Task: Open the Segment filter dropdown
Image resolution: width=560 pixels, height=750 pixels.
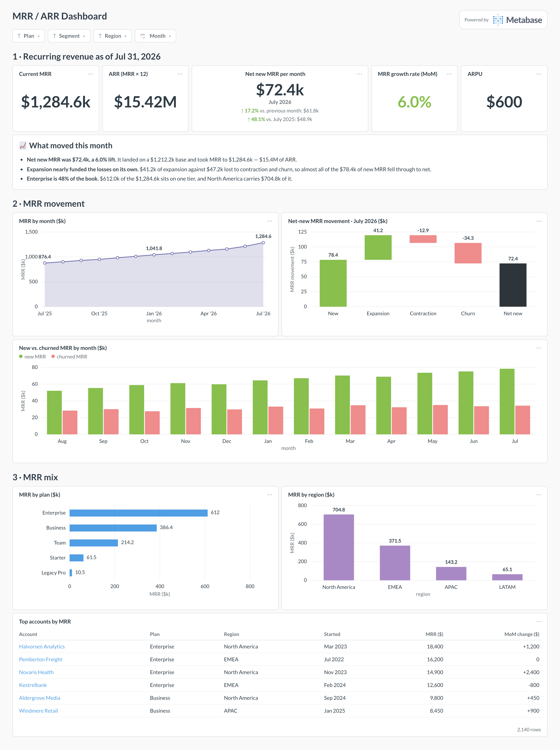Action: pos(69,36)
